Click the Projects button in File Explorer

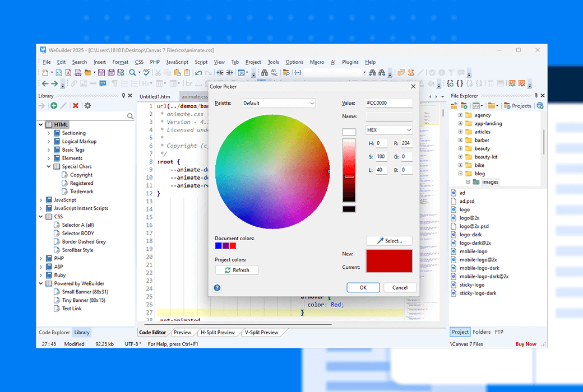click(517, 105)
